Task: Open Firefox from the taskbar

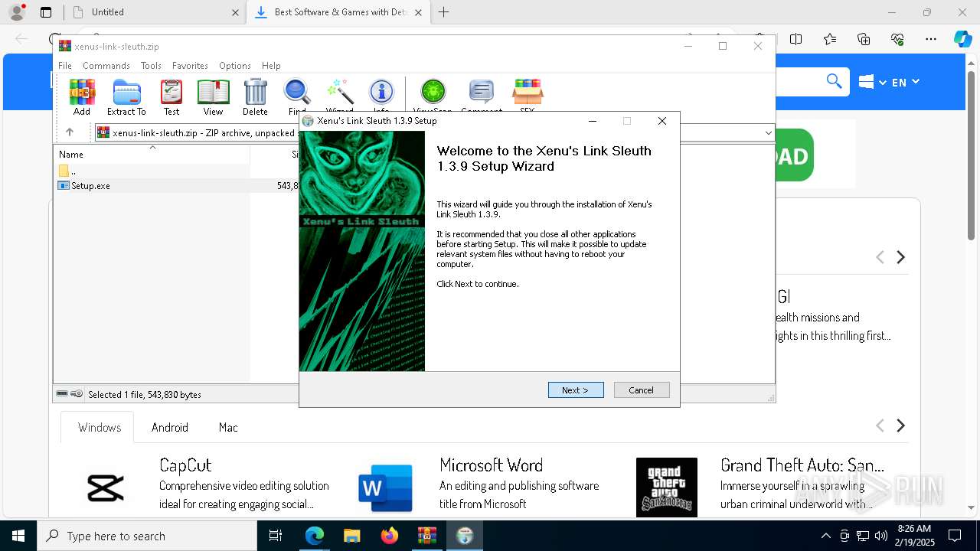Action: [390, 536]
